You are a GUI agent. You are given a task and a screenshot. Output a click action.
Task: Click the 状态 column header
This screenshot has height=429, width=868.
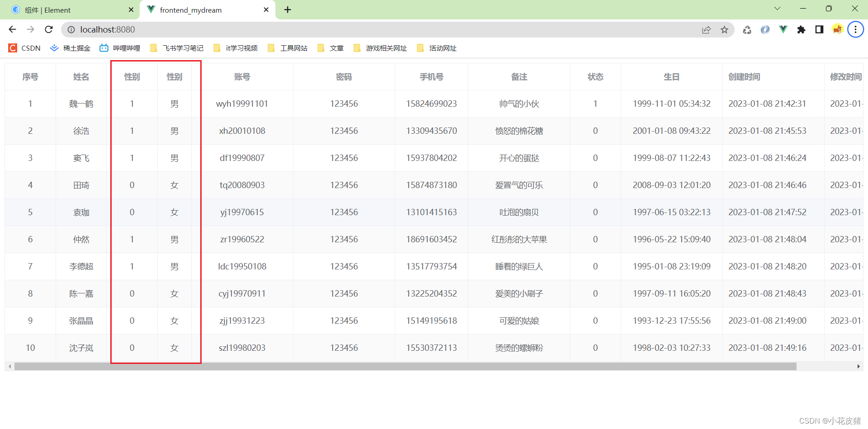coord(595,77)
